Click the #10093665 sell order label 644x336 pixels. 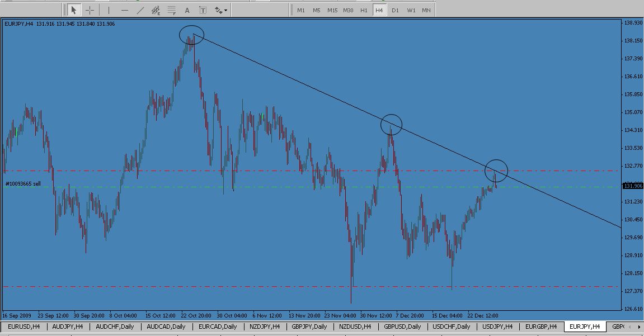click(x=23, y=183)
